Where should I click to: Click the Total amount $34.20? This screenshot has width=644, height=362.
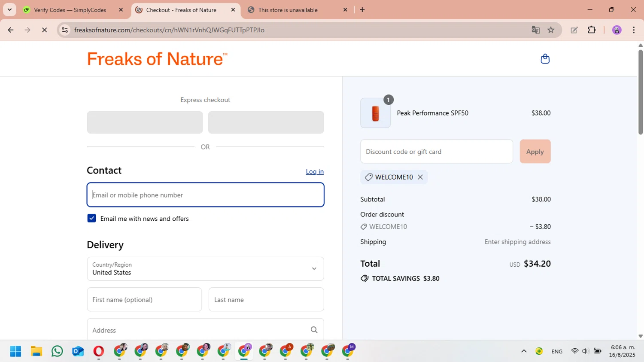[537, 263]
